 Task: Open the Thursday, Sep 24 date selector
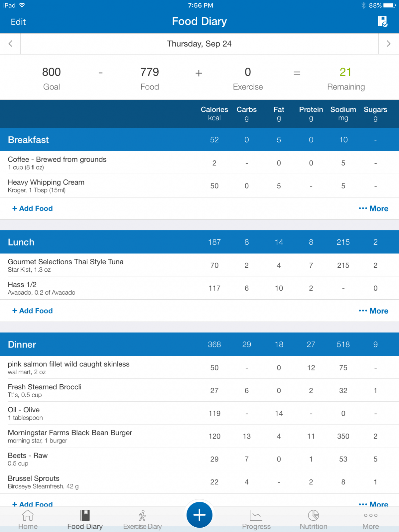199,44
